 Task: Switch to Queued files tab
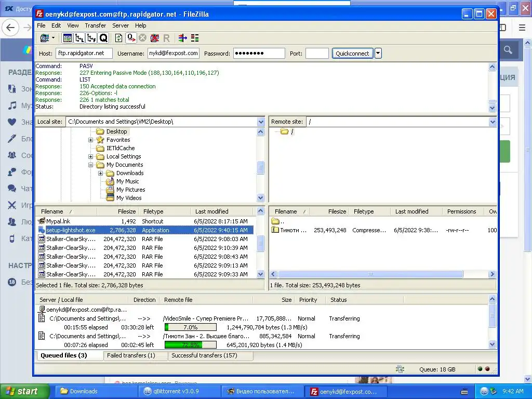69,355
